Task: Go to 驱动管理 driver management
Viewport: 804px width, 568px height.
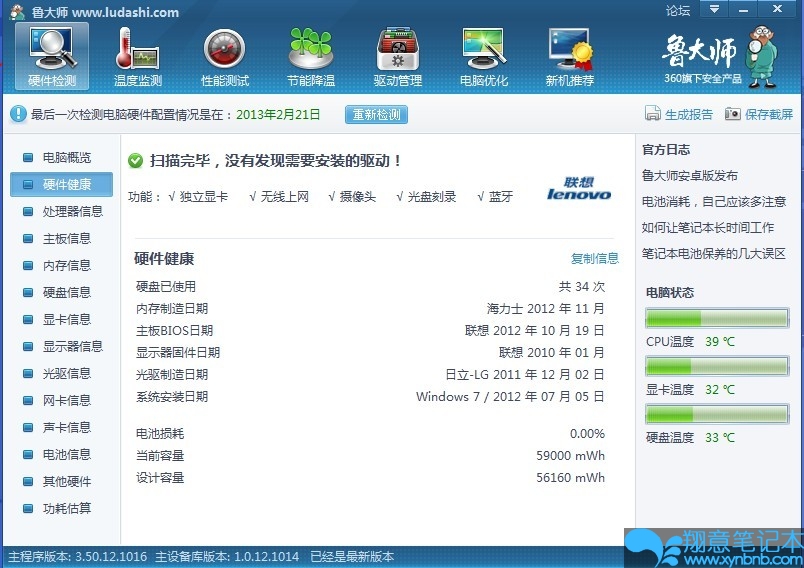Action: pos(397,56)
